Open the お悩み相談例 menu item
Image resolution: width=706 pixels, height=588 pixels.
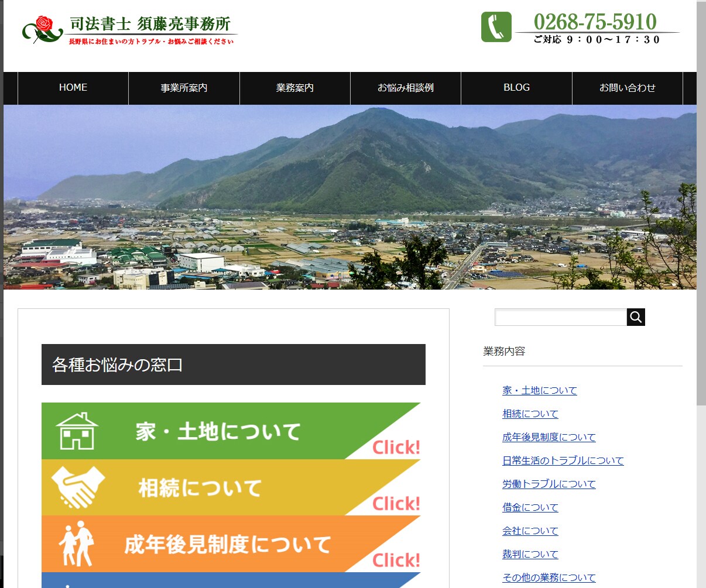click(x=406, y=88)
